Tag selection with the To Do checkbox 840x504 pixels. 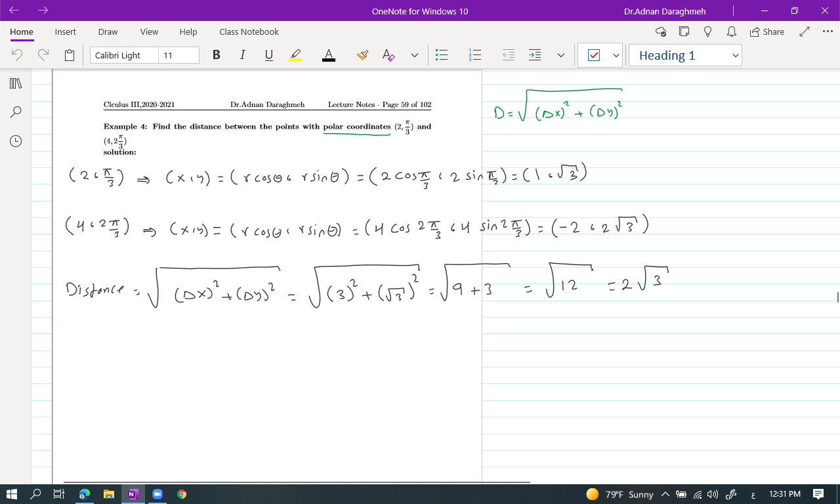tap(594, 56)
